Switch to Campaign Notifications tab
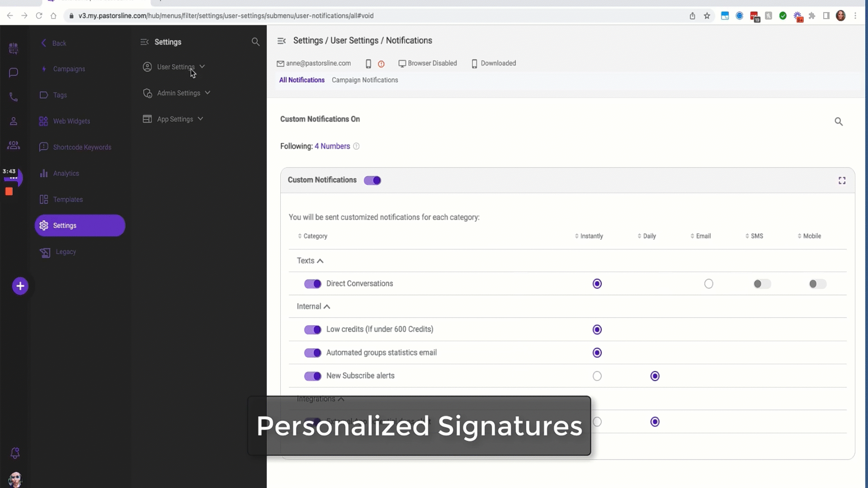Screen dimensions: 868x488 point(365,80)
